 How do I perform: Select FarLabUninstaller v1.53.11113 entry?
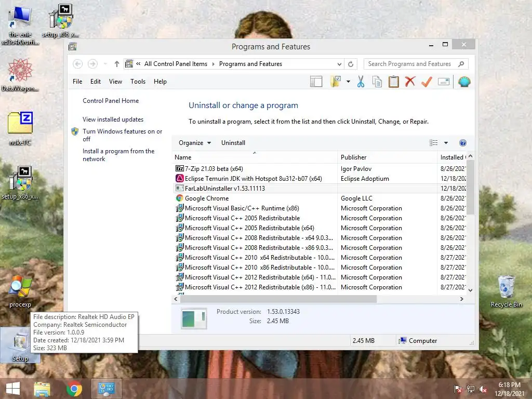point(319,188)
